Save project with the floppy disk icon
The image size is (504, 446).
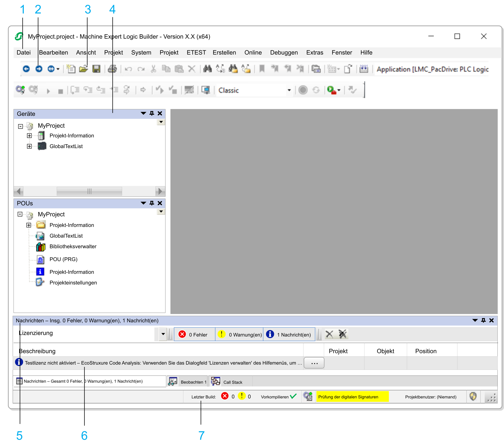click(x=96, y=69)
